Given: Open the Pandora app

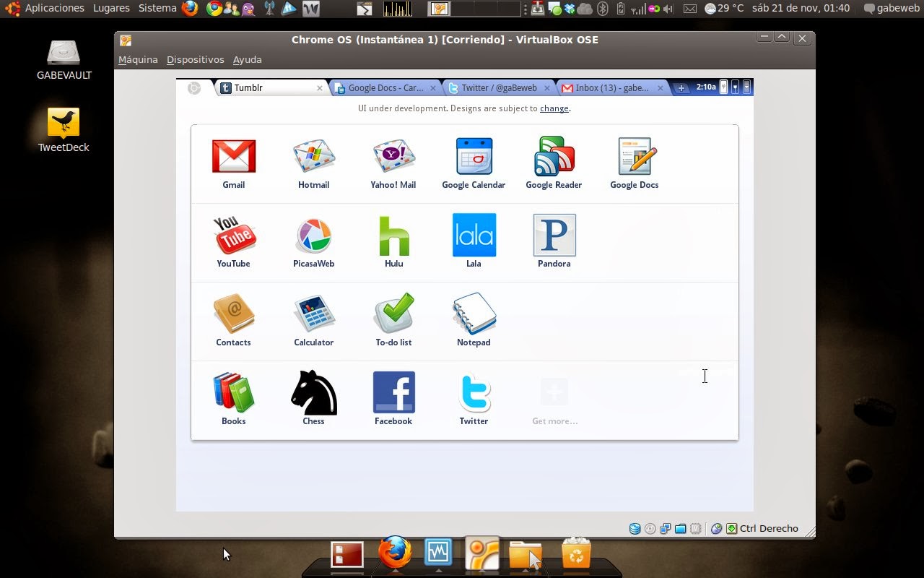Looking at the screenshot, I should point(554,235).
